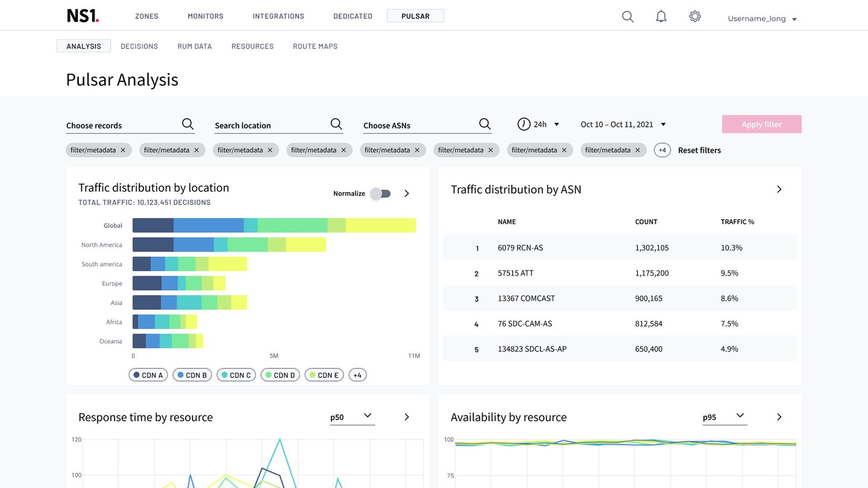Click the TRAFFIC % column header

pos(737,222)
